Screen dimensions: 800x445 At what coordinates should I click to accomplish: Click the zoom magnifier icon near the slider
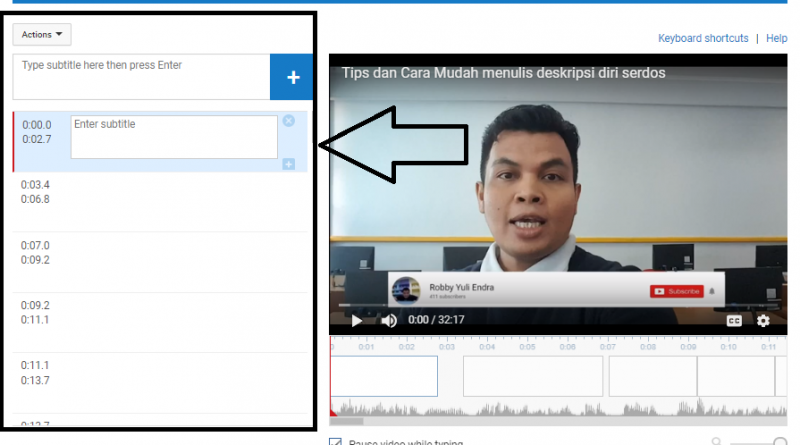click(716, 441)
